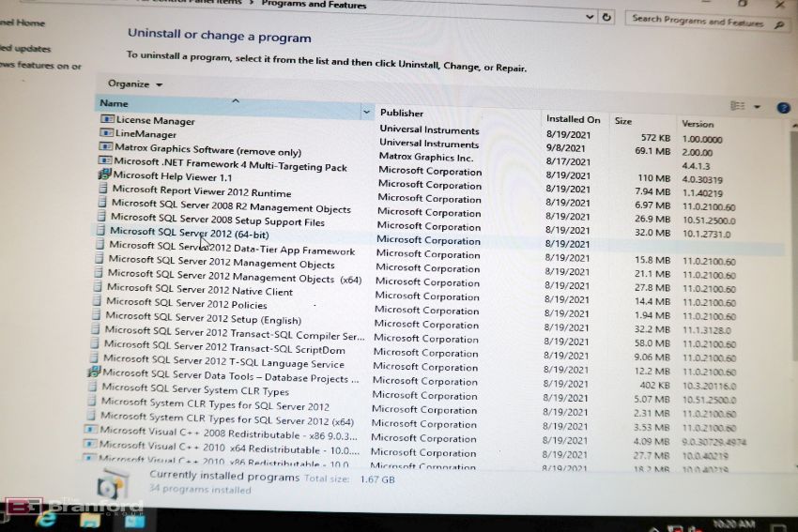
Task: Open the Organize dropdown menu
Action: pos(134,84)
